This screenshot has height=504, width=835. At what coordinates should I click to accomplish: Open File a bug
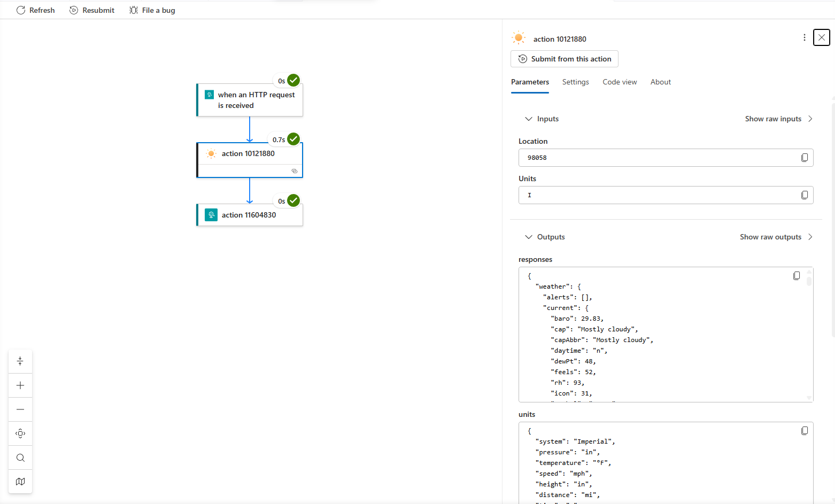click(152, 10)
